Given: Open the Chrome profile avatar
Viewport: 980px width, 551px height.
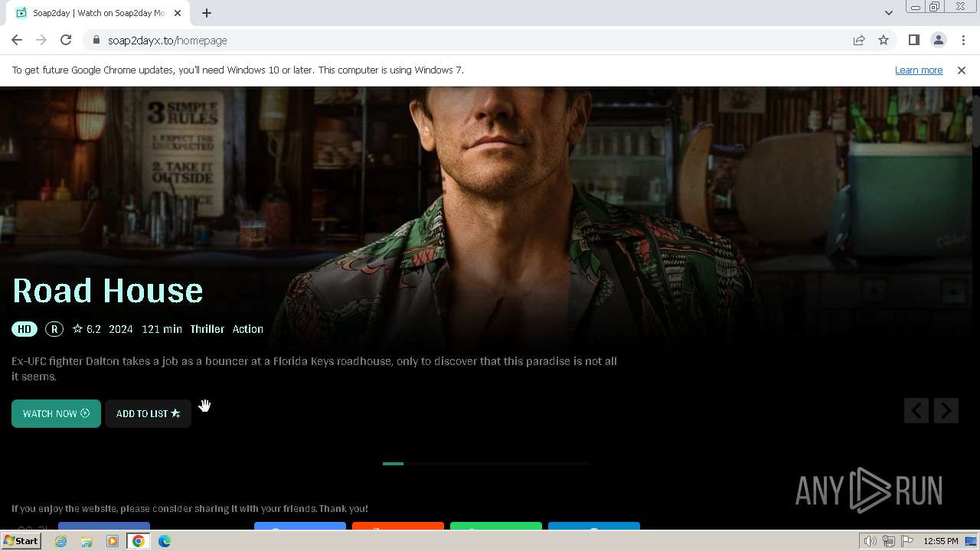Looking at the screenshot, I should tap(938, 40).
